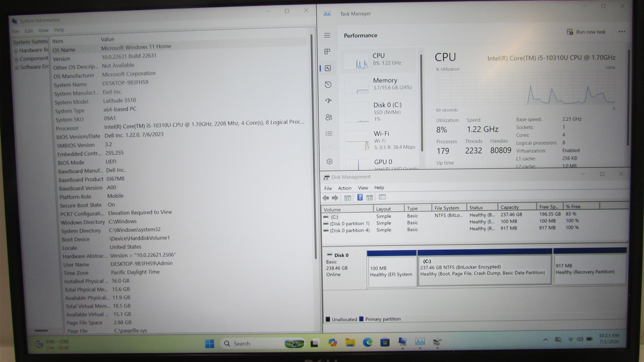This screenshot has height=362, width=644.
Task: Open Users icon in Task Manager sidebar
Action: pos(329,117)
